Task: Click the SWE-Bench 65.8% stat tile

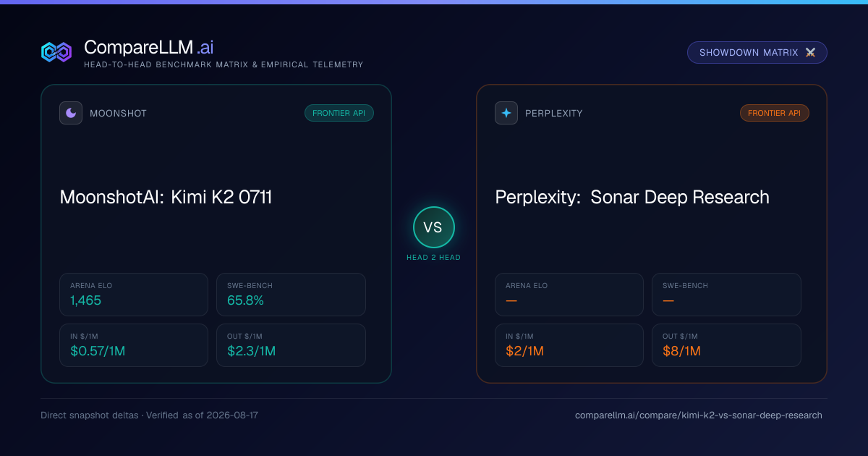Action: (291, 295)
